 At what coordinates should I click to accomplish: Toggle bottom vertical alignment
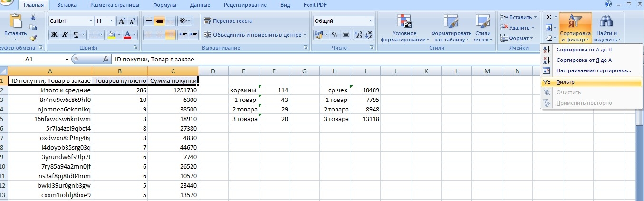coord(171,21)
